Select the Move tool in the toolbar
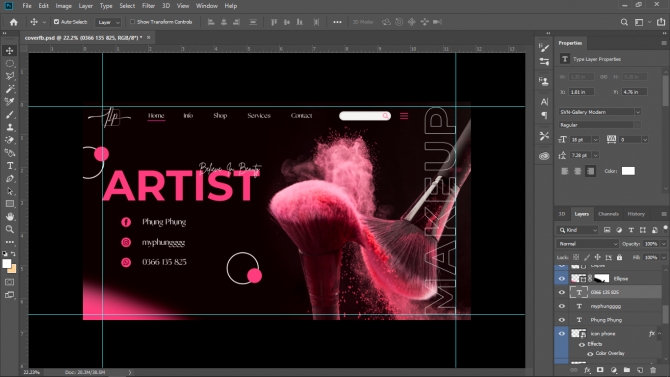Image resolution: width=670 pixels, height=377 pixels. coord(9,51)
